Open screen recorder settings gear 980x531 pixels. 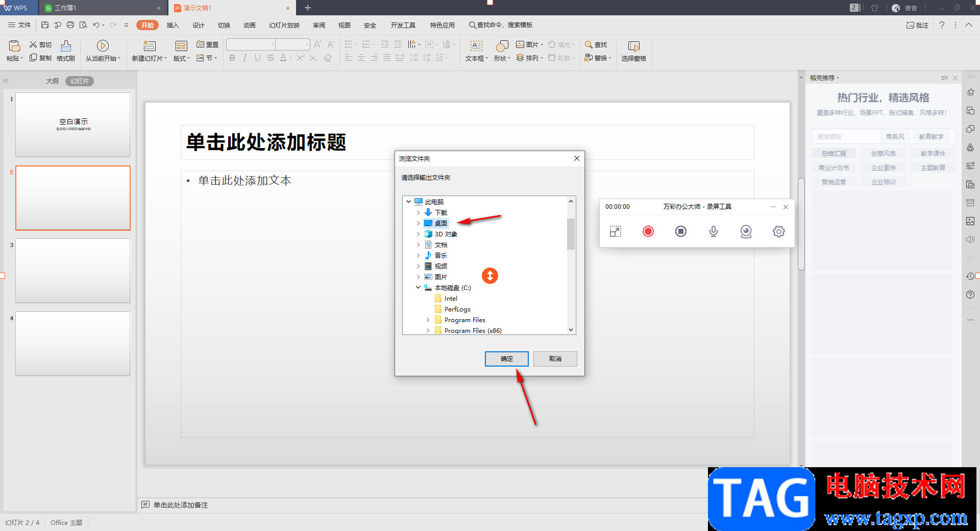(779, 232)
